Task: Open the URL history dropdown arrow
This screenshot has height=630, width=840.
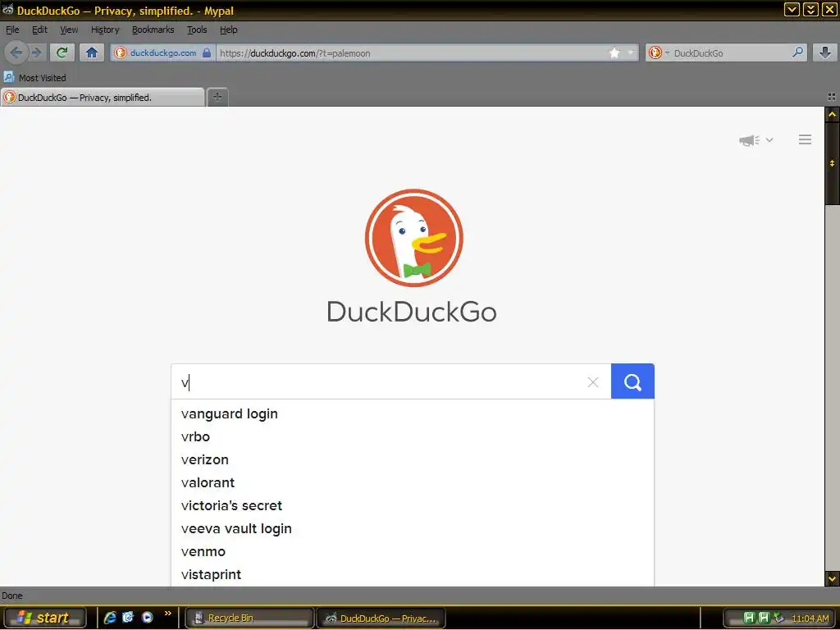Action: pos(631,52)
